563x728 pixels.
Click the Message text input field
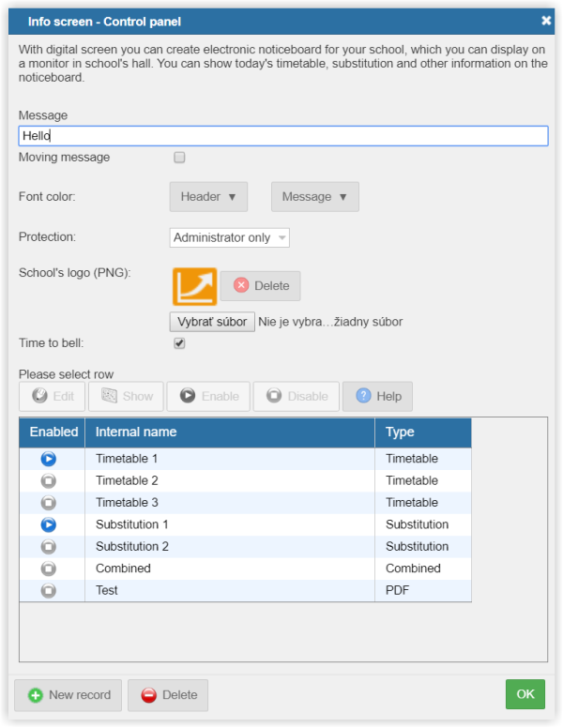pos(283,136)
